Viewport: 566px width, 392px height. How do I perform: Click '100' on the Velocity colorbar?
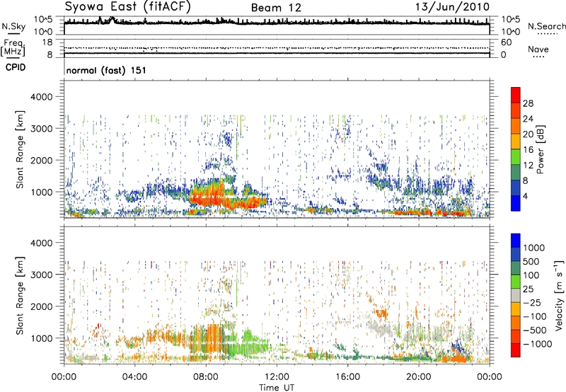pos(531,275)
